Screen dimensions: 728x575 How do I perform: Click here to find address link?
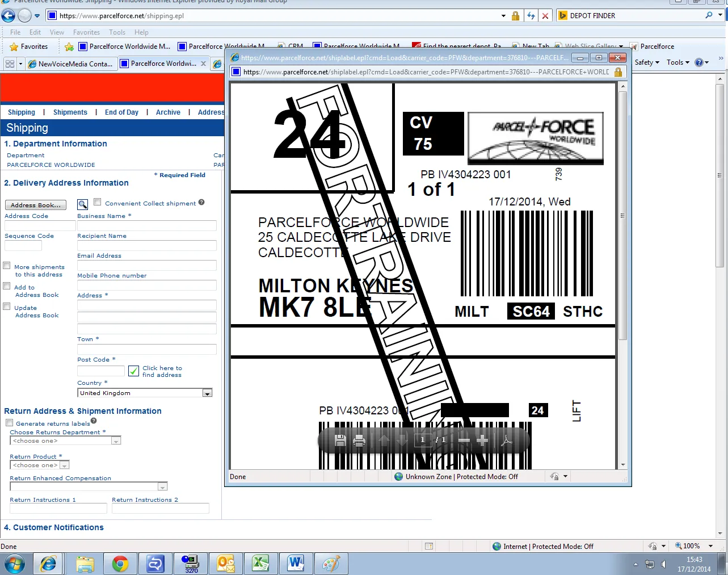(x=162, y=371)
